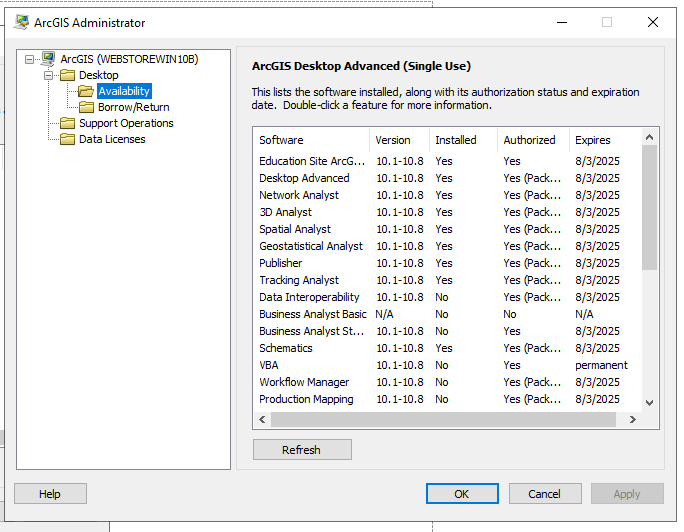
Task: Open Data Licenses in the tree
Action: tap(112, 139)
